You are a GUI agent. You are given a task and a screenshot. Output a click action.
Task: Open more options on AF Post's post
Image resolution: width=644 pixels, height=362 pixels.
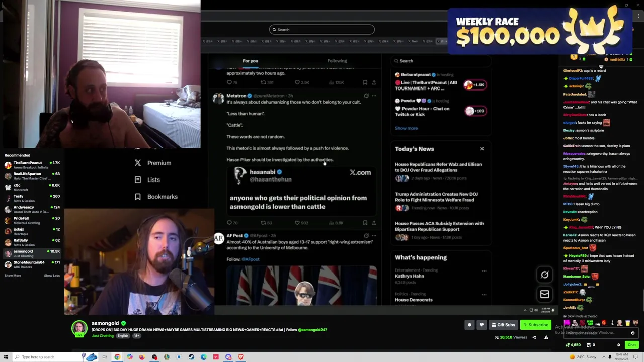(374, 235)
